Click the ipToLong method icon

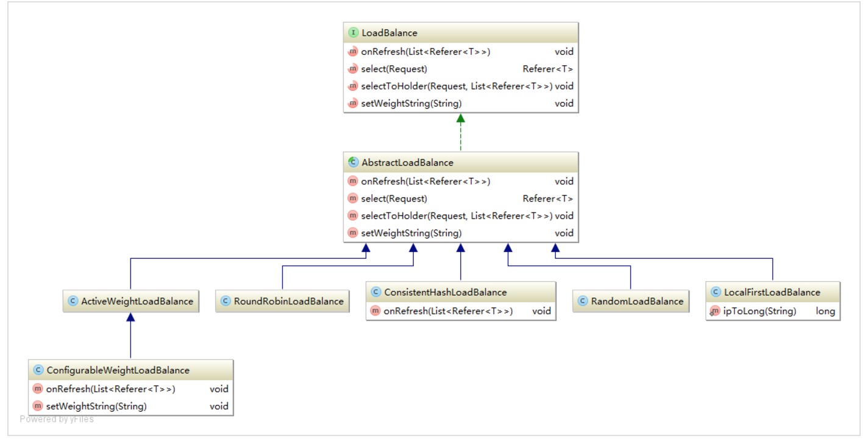(x=715, y=311)
